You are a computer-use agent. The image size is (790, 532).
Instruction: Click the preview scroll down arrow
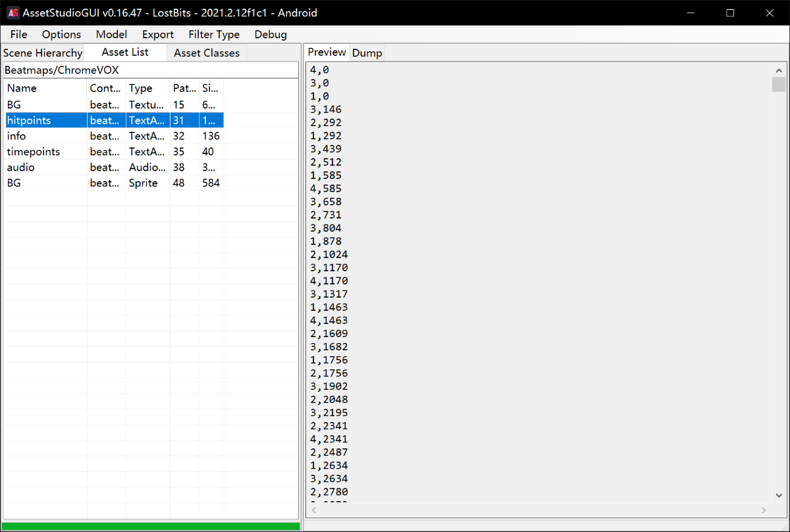click(779, 495)
